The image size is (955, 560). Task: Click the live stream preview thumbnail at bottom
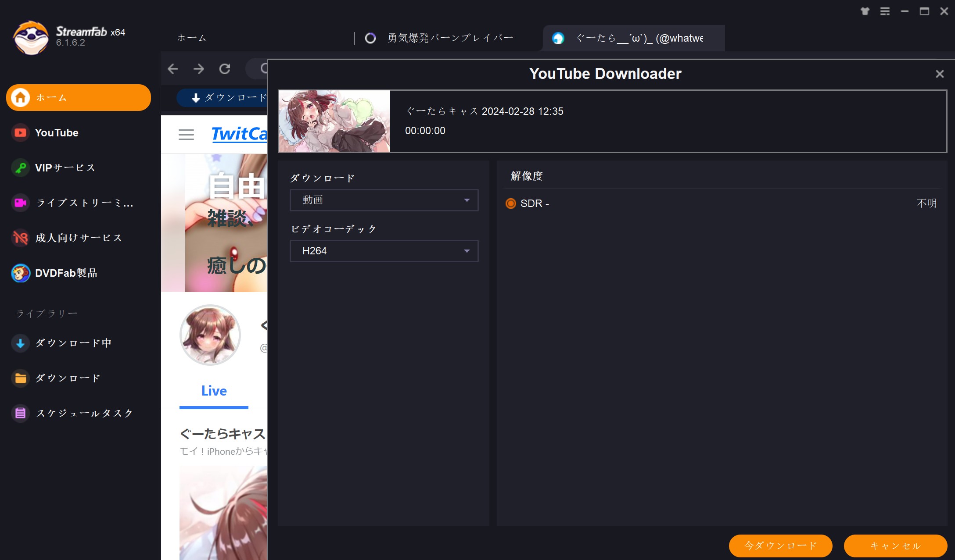tap(223, 512)
